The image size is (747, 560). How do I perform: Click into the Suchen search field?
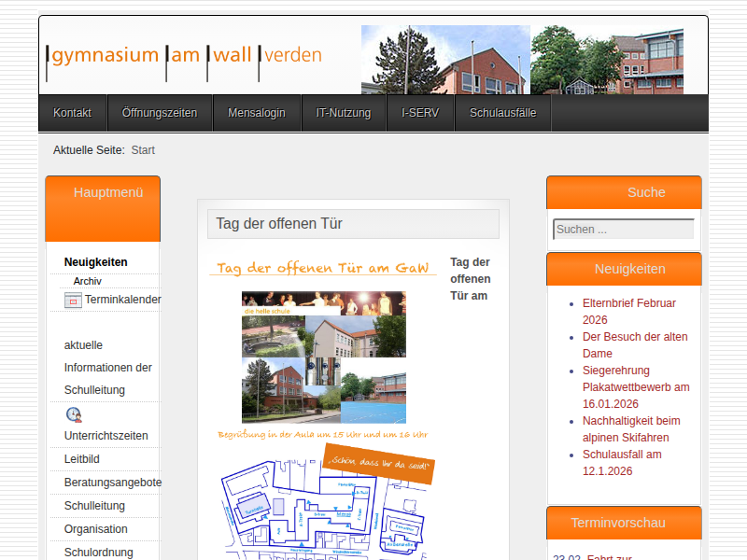coord(623,229)
